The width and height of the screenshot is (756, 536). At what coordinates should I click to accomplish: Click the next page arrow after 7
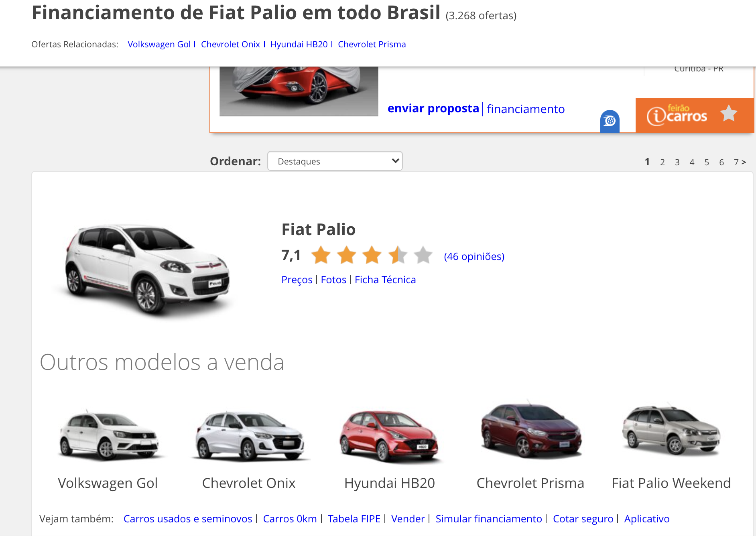click(744, 162)
